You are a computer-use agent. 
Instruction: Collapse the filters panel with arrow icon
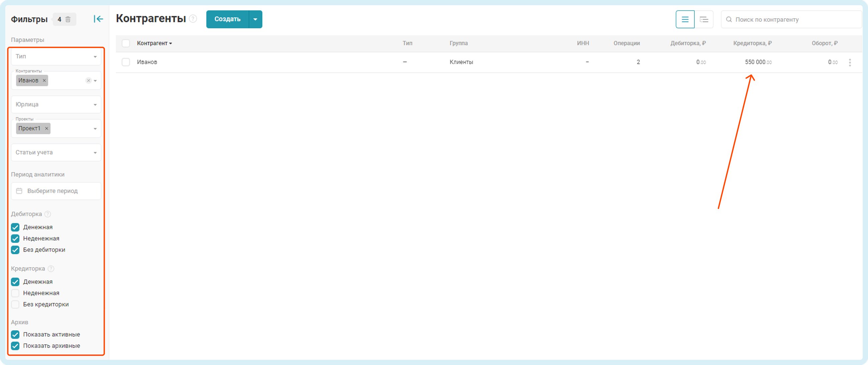[98, 19]
